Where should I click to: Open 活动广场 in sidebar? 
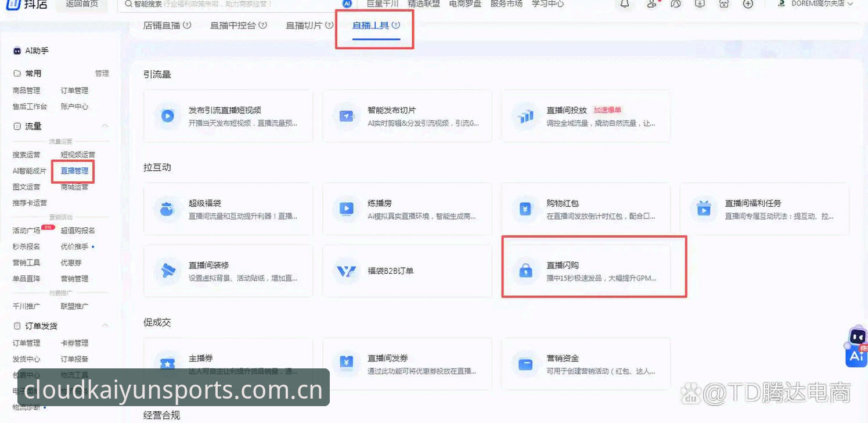pos(27,231)
